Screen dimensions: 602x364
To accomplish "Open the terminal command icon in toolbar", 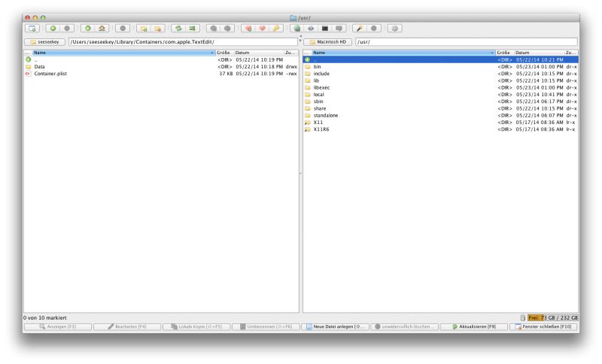I will pyautogui.click(x=325, y=29).
